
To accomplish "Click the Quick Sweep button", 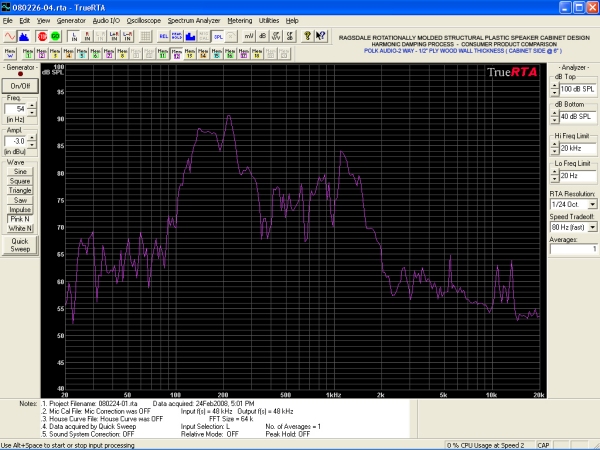I will click(20, 244).
